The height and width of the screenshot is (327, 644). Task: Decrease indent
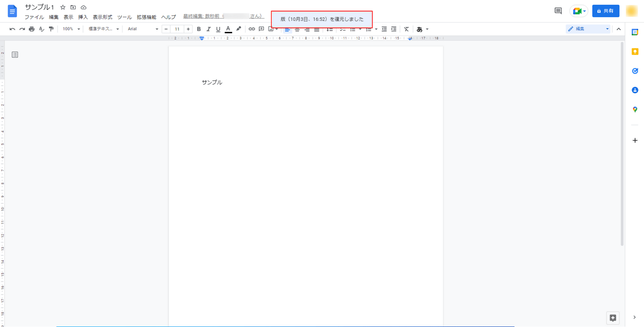coord(384,29)
